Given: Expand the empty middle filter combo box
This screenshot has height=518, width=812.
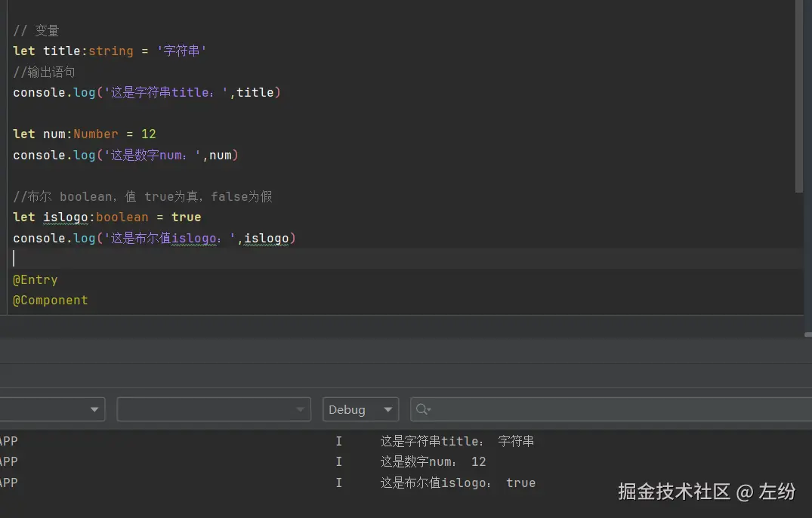Looking at the screenshot, I should coord(213,409).
